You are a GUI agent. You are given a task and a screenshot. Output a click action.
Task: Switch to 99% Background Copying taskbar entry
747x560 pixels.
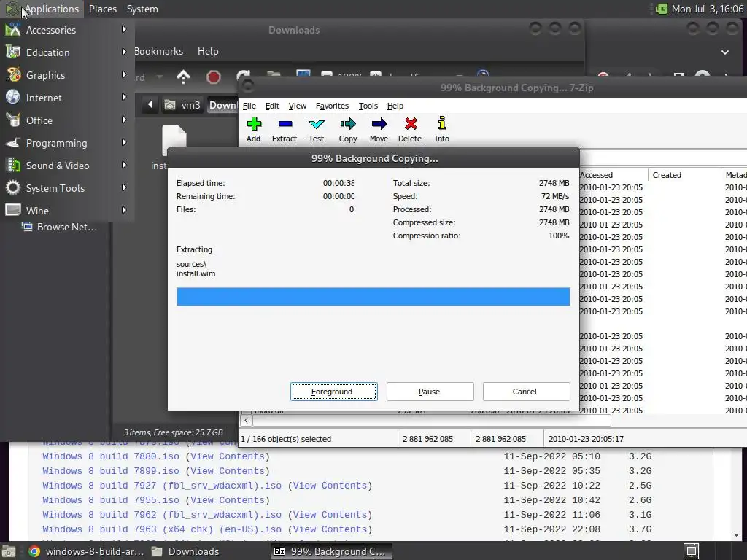click(330, 551)
